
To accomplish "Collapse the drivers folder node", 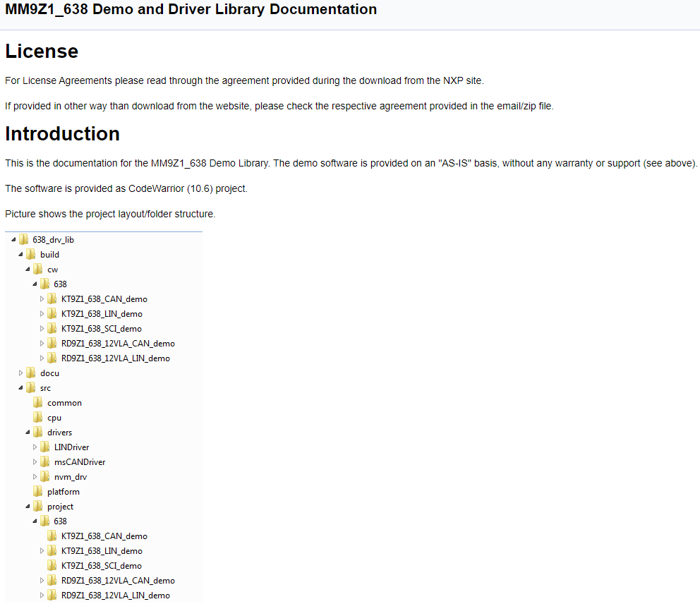I will [28, 433].
